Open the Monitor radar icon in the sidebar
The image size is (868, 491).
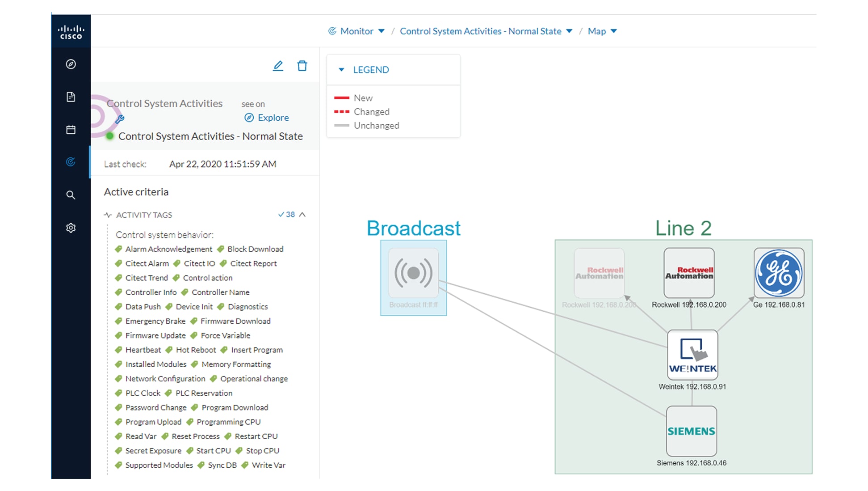click(x=71, y=162)
